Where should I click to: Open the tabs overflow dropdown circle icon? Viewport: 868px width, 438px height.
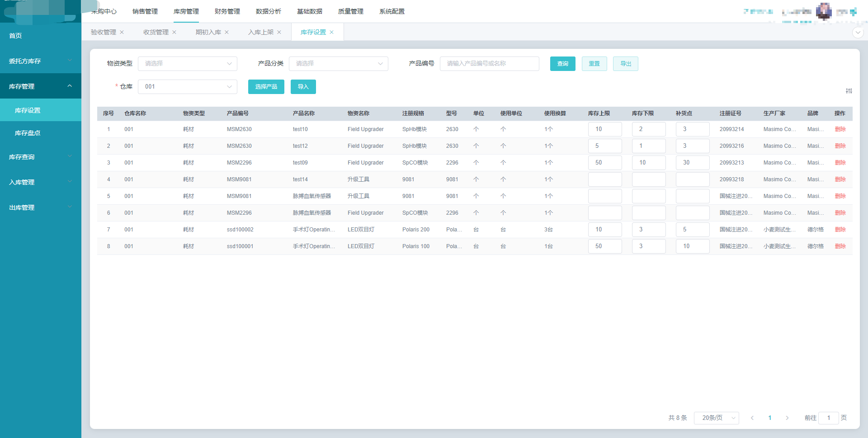[858, 33]
